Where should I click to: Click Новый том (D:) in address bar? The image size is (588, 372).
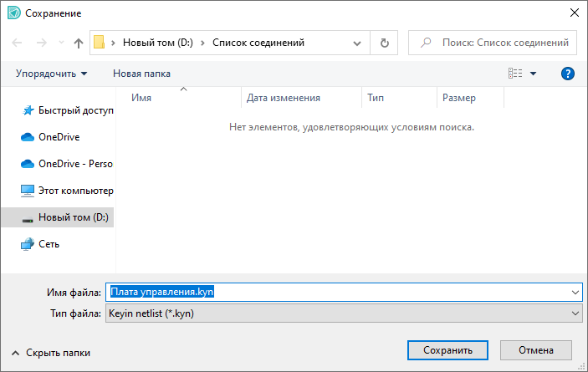158,43
